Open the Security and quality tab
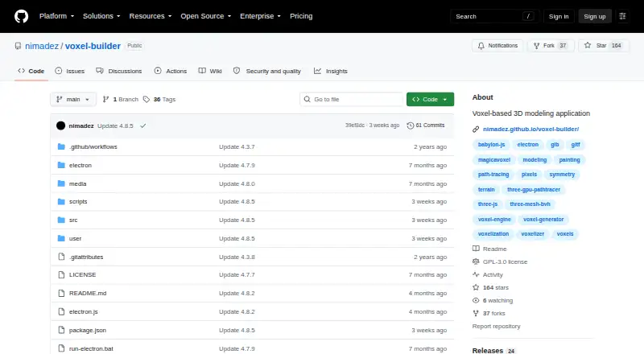Image resolution: width=644 pixels, height=354 pixels. [267, 71]
